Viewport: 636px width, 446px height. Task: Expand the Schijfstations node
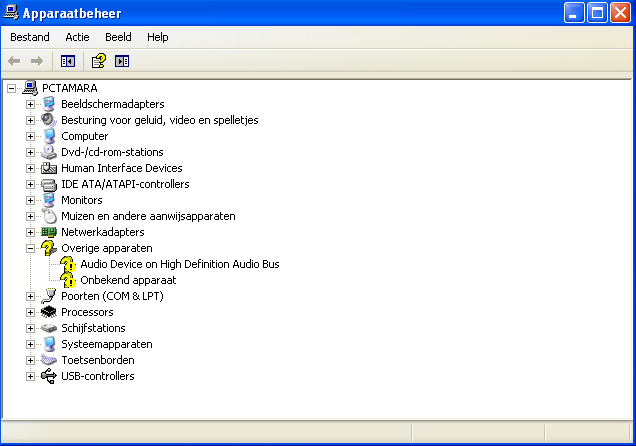tap(30, 328)
